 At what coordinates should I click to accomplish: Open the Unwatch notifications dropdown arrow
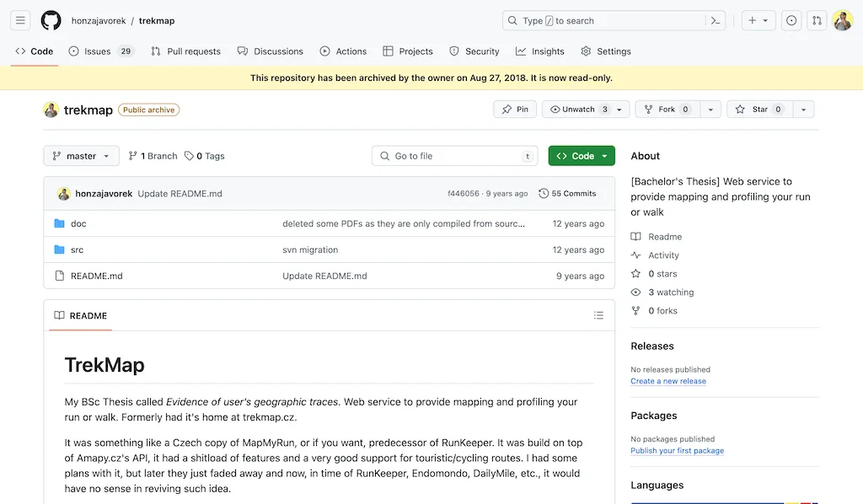tap(619, 110)
